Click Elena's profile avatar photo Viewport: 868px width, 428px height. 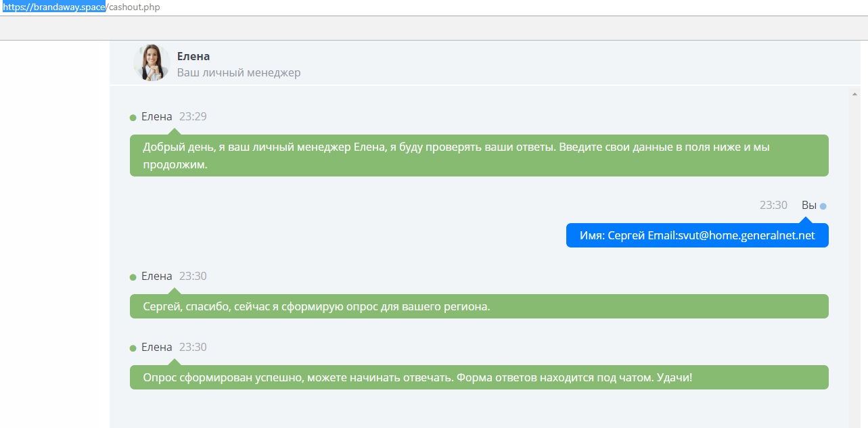(x=151, y=63)
